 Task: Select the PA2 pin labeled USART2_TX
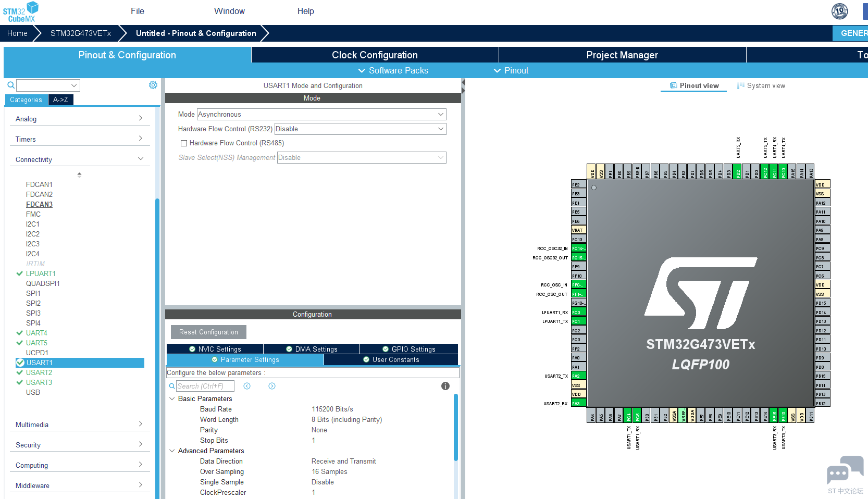(579, 376)
